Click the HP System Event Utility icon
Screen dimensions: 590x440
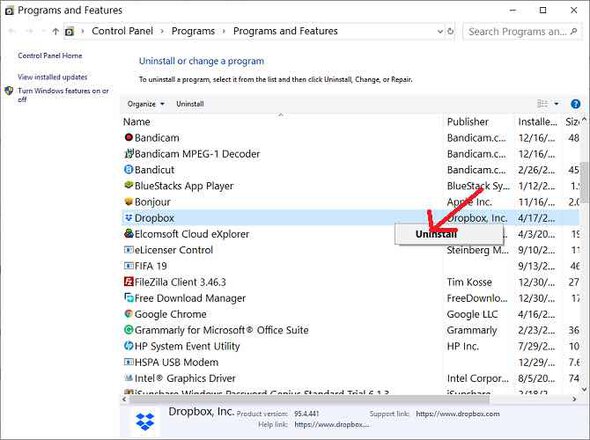tap(129, 346)
